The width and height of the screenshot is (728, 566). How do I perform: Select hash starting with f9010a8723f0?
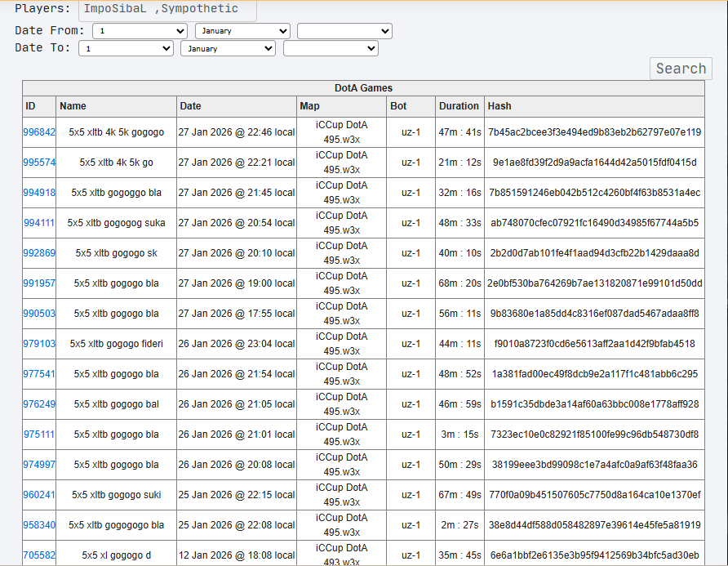click(x=594, y=344)
